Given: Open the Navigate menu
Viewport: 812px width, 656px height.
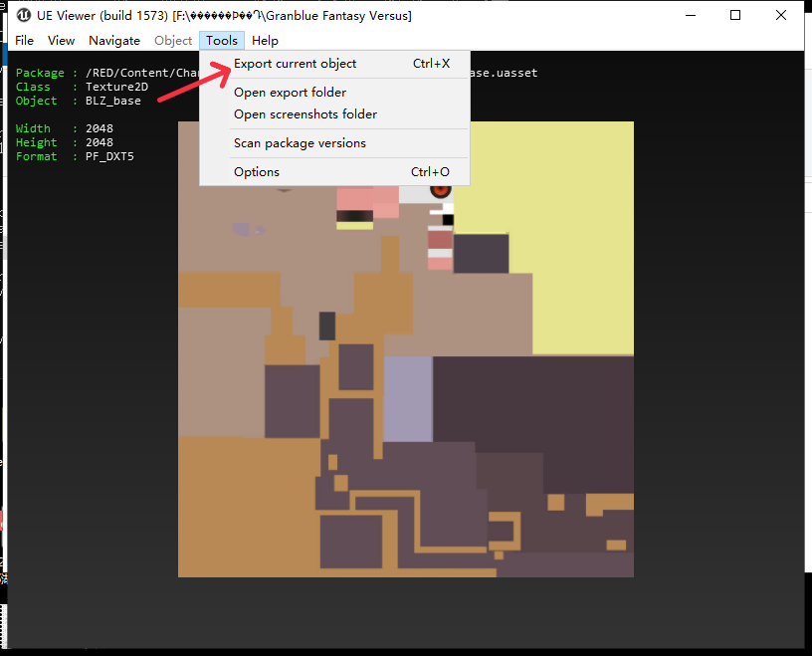Looking at the screenshot, I should click(114, 41).
